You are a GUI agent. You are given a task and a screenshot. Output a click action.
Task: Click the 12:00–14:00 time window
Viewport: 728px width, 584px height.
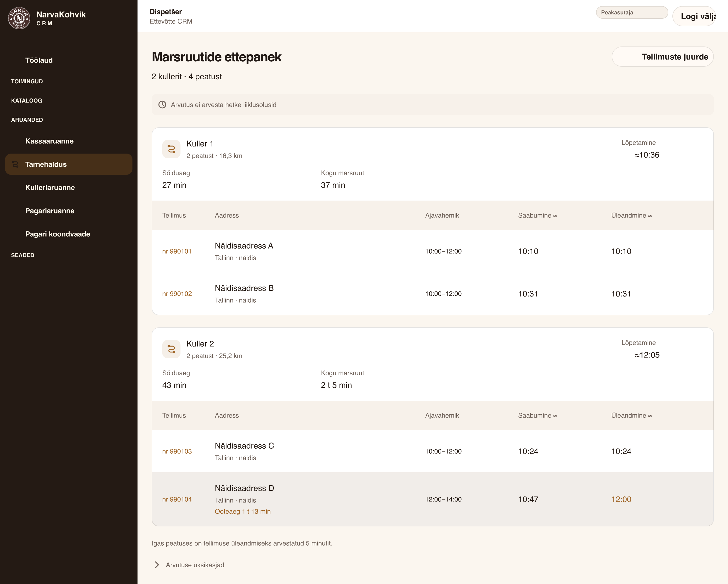point(443,499)
